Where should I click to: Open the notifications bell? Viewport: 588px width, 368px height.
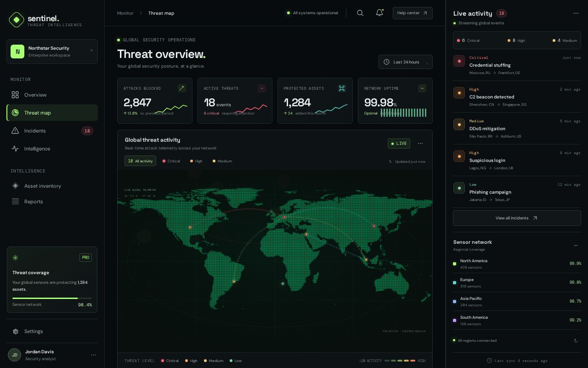379,13
